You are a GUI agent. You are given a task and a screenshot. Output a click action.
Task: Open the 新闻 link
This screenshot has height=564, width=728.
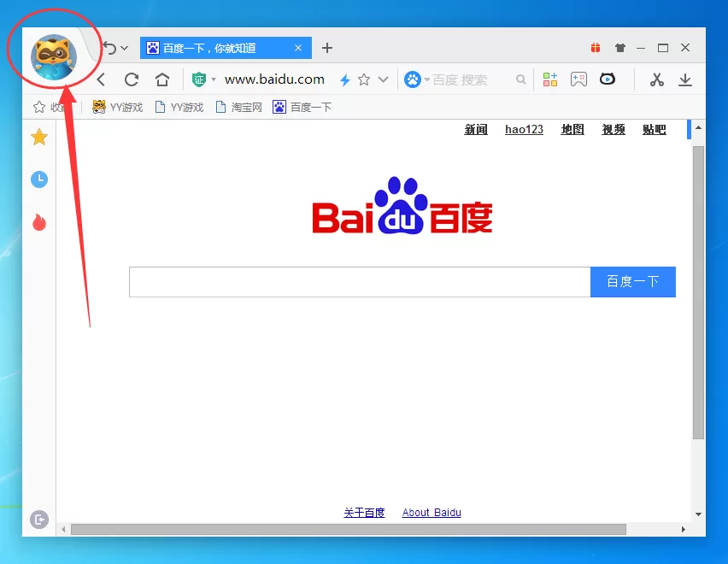[476, 130]
